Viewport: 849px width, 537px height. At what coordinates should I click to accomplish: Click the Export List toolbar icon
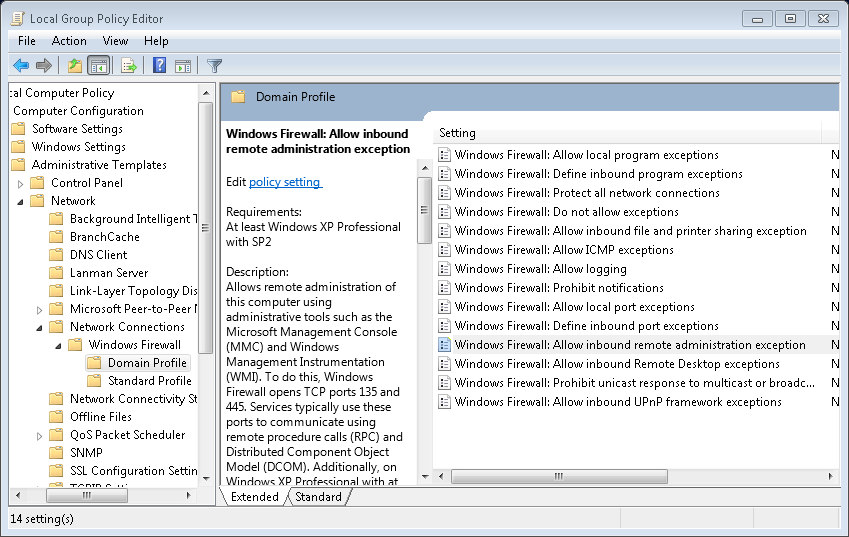(x=129, y=66)
